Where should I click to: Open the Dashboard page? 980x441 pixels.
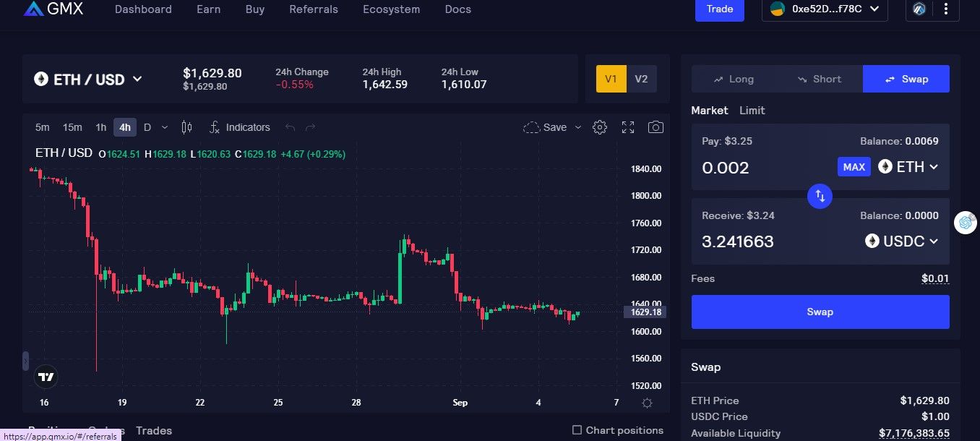coord(143,9)
